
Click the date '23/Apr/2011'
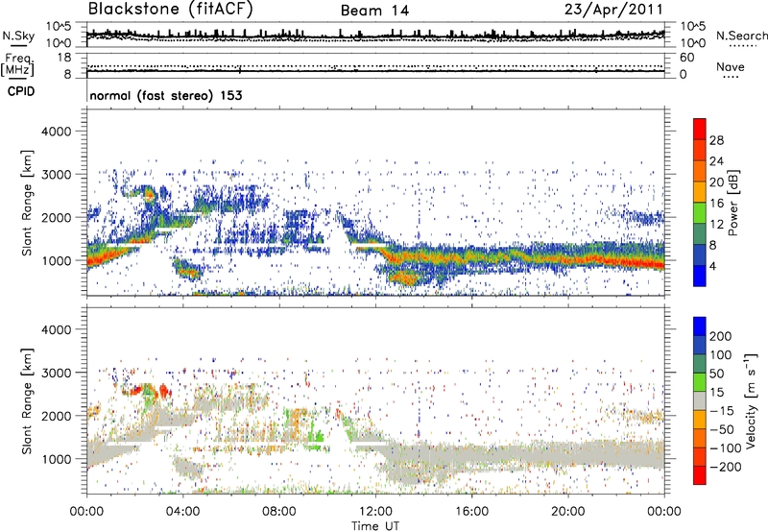click(x=613, y=10)
